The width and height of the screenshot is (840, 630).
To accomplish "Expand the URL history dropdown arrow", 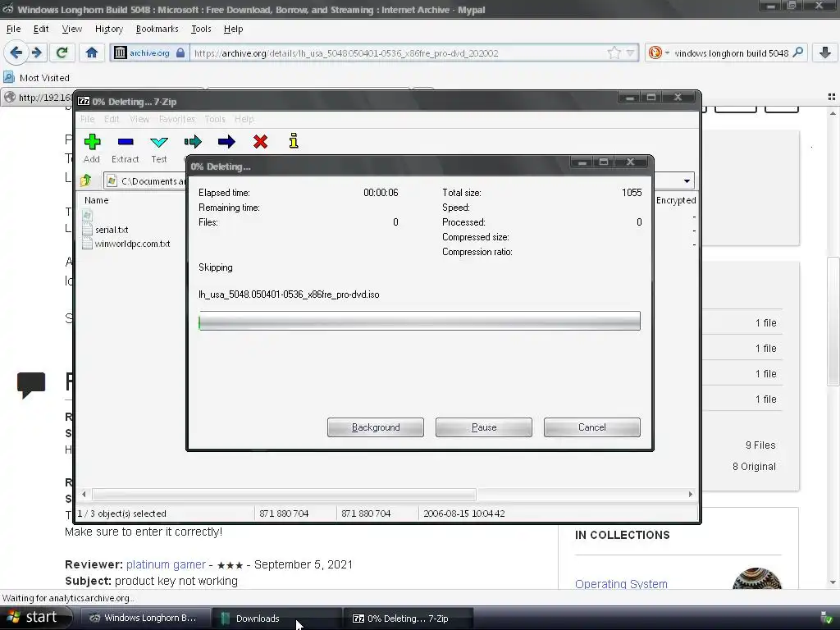I will (631, 52).
